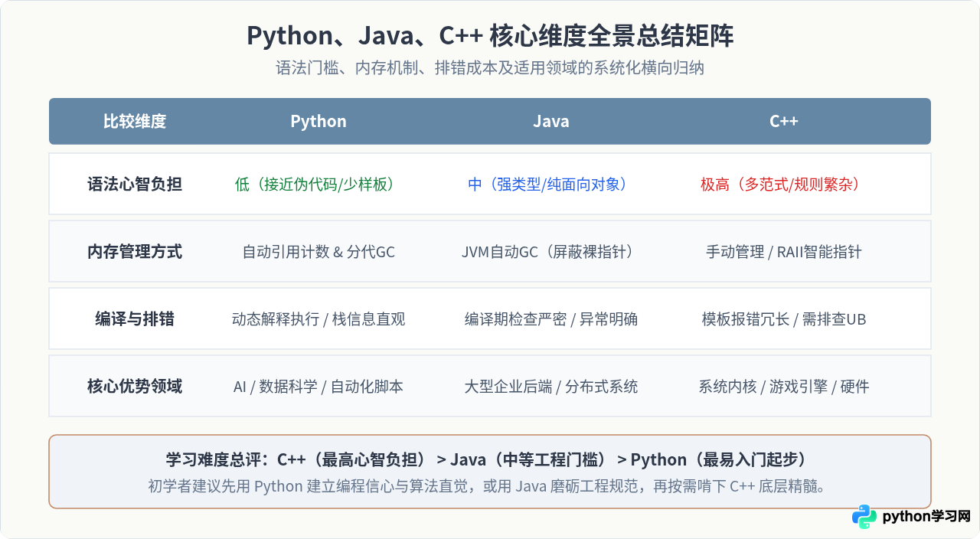The image size is (980, 539).
Task: Click the cell '系统内核 / 游戏引擎 / 硬件'
Action: [784, 386]
